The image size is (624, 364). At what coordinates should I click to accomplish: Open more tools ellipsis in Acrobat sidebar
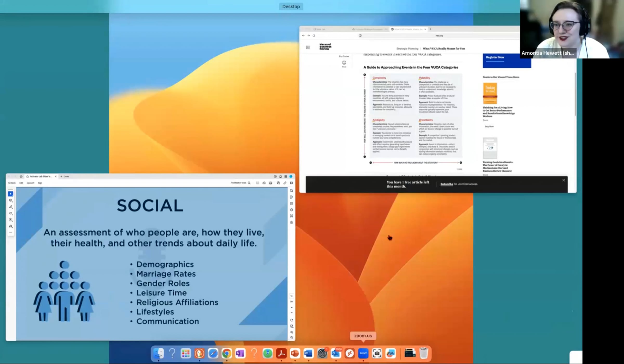click(x=11, y=232)
